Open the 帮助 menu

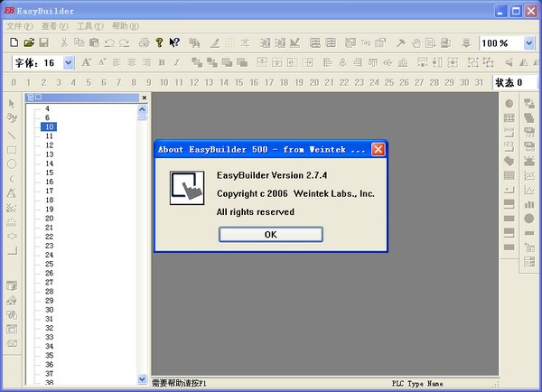point(126,26)
